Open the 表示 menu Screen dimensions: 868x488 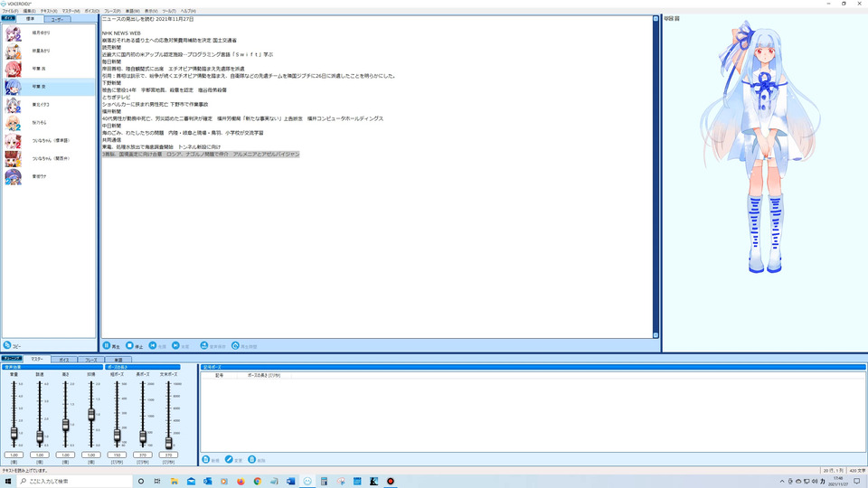[151, 11]
